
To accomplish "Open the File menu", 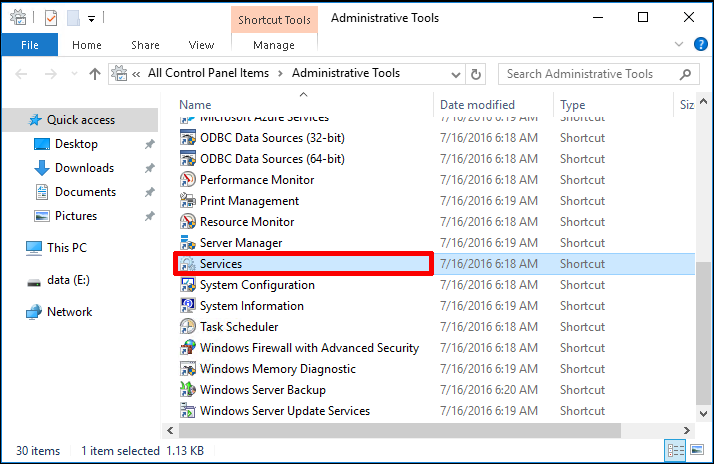I will (30, 45).
